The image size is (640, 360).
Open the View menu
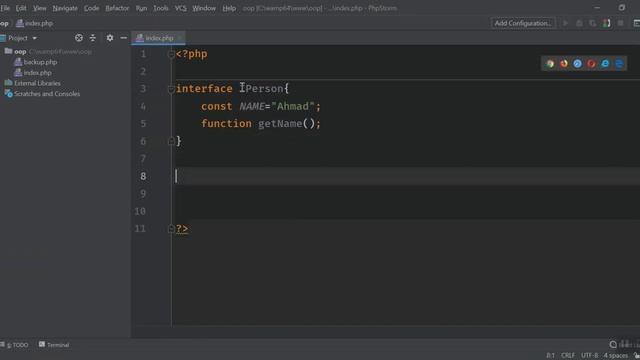click(x=40, y=8)
